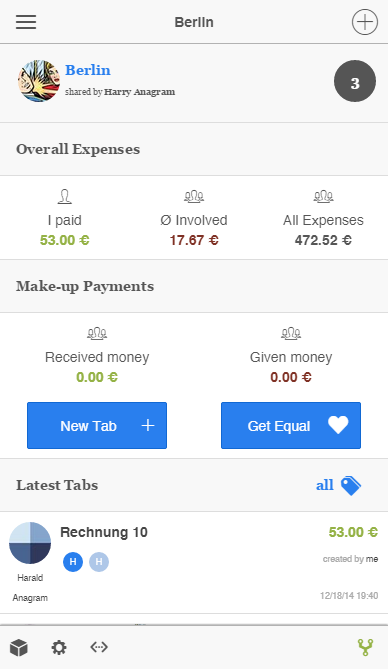The image size is (388, 669).
Task: Click the All Expenses group icon
Action: [323, 196]
